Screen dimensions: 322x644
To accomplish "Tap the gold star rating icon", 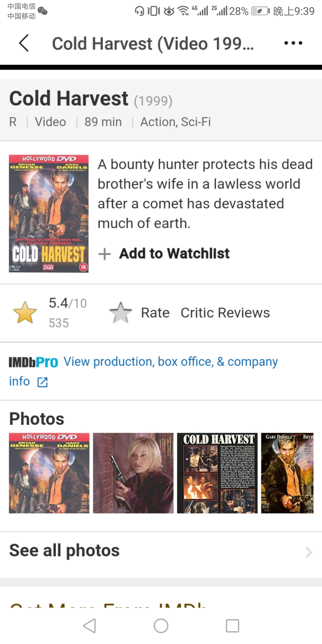I will (x=25, y=312).
